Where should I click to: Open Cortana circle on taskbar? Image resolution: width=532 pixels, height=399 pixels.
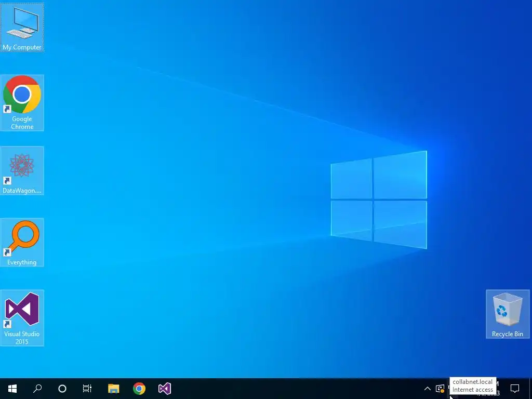(62, 389)
